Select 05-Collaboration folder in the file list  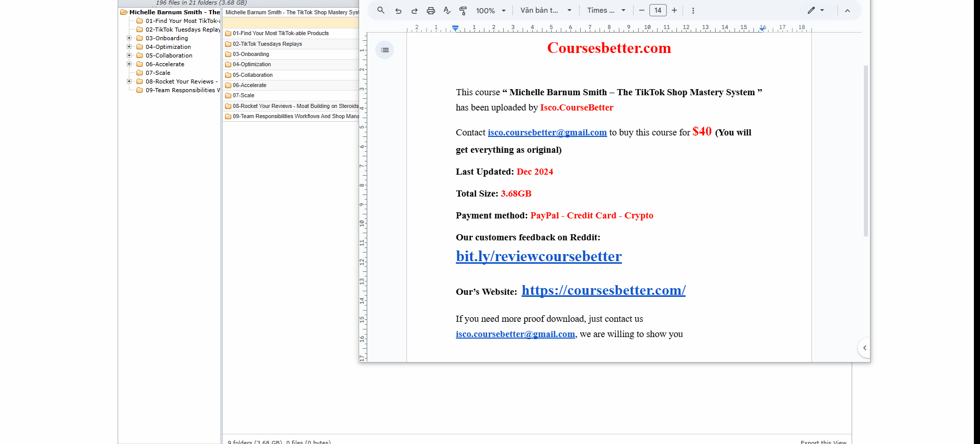pos(253,75)
